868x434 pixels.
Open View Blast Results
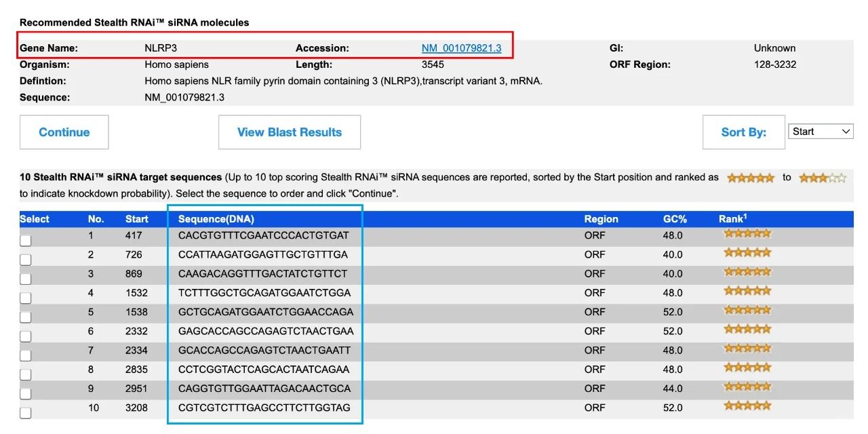[x=290, y=132]
